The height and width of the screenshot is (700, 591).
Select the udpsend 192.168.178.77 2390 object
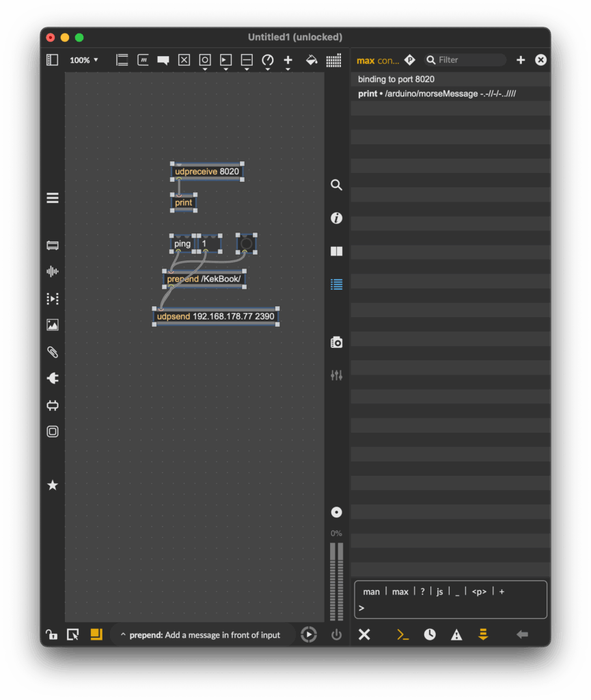pyautogui.click(x=215, y=317)
